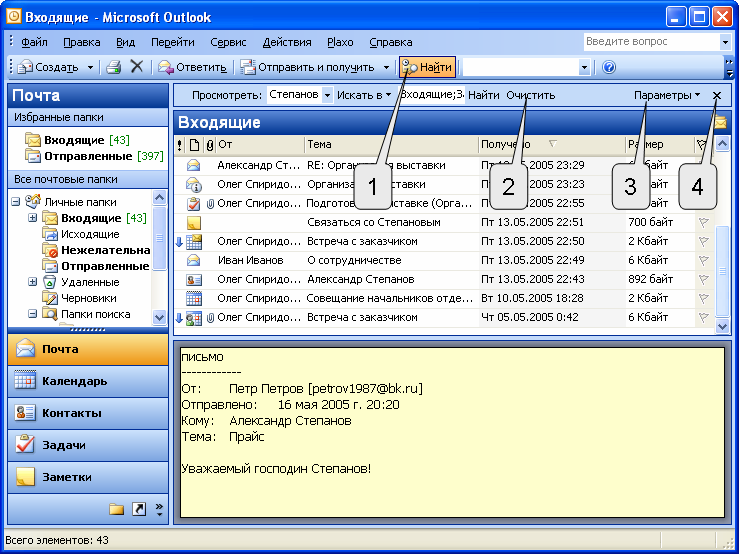Screen dimensions: 739x554
Task: Toggle flag on 05.05.2005 Встреча row
Action: [x=703, y=318]
